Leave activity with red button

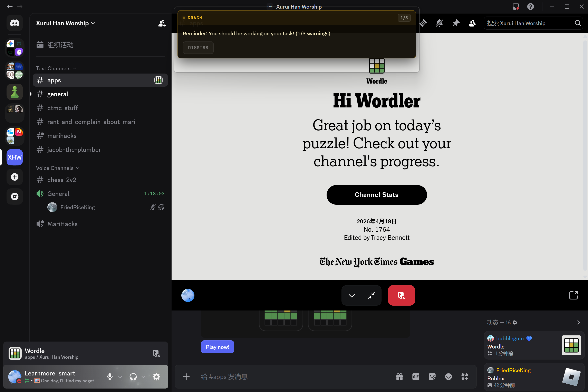pyautogui.click(x=401, y=295)
